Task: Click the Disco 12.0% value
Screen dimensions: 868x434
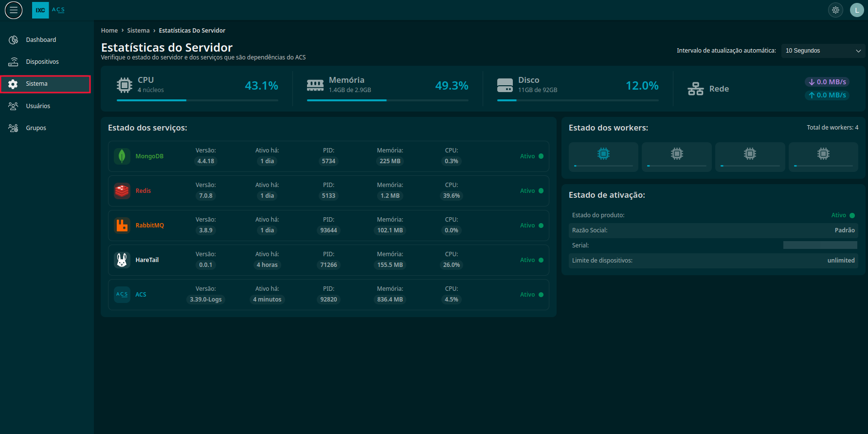Action: pyautogui.click(x=642, y=86)
